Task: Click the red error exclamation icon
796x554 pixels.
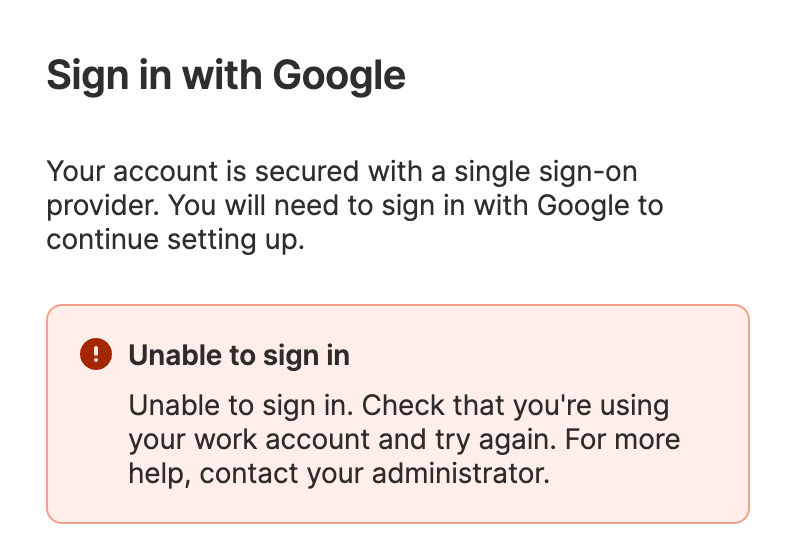Action: click(x=97, y=354)
